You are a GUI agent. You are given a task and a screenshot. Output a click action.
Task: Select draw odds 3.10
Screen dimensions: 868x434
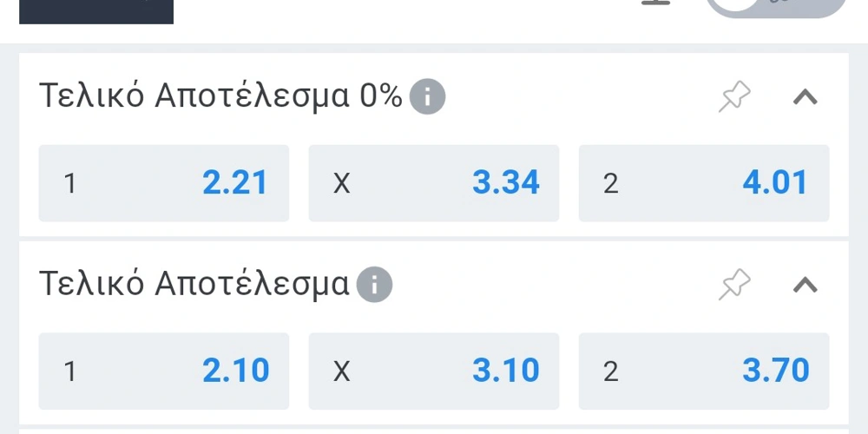pyautogui.click(x=434, y=371)
